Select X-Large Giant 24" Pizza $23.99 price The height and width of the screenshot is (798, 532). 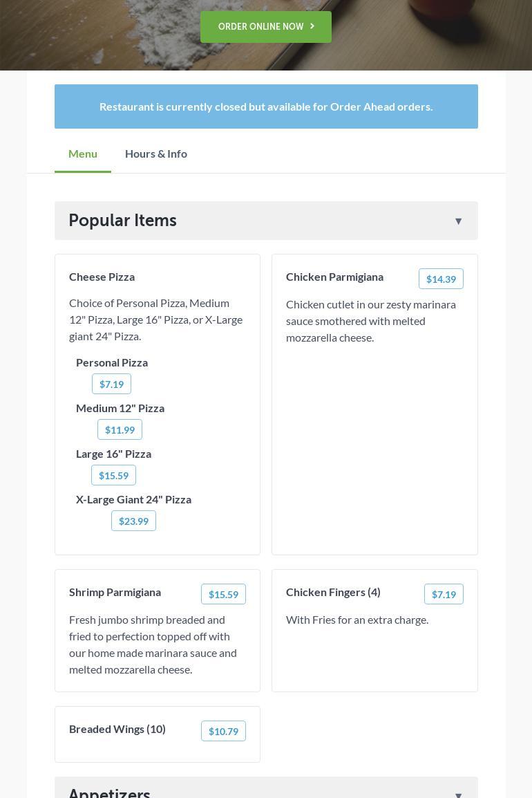tap(133, 521)
